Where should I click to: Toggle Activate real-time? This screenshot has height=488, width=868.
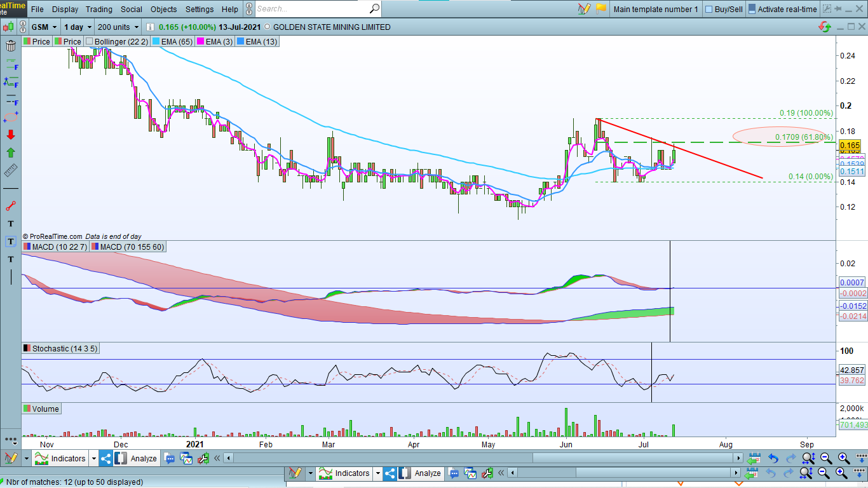(782, 9)
